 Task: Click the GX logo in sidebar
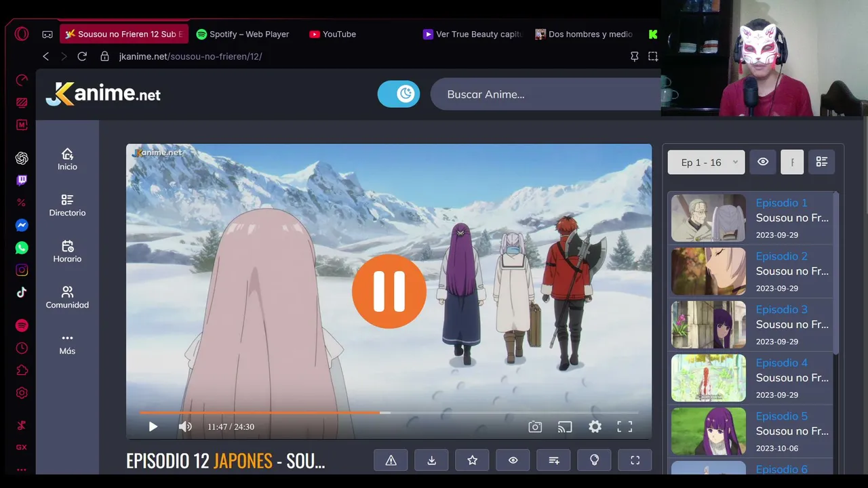pos(22,447)
